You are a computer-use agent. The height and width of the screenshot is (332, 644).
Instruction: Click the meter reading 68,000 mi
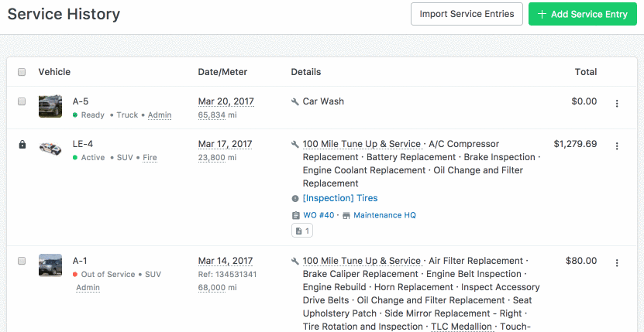point(217,288)
